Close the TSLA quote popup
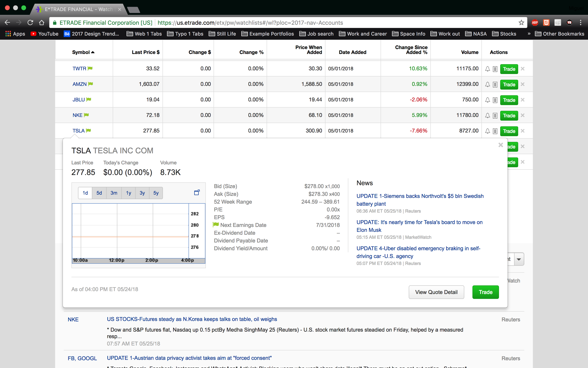Screen dimensions: 588x368 point(501,145)
